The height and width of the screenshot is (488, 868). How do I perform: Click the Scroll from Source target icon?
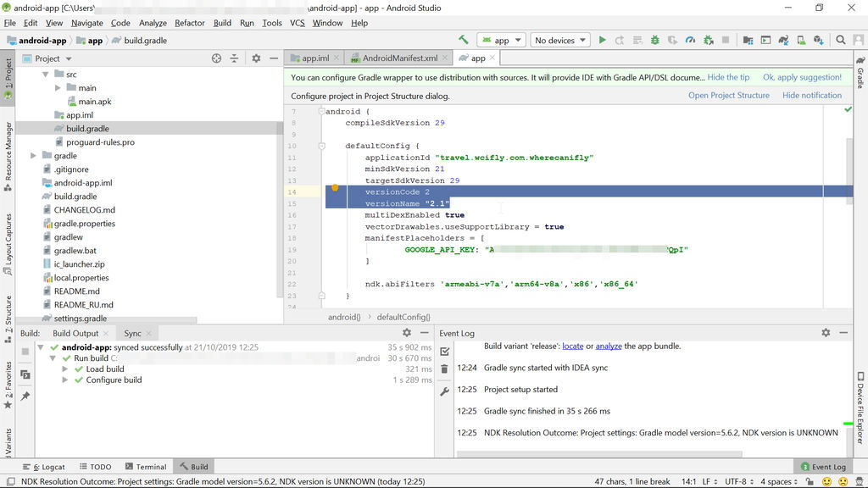click(x=216, y=58)
